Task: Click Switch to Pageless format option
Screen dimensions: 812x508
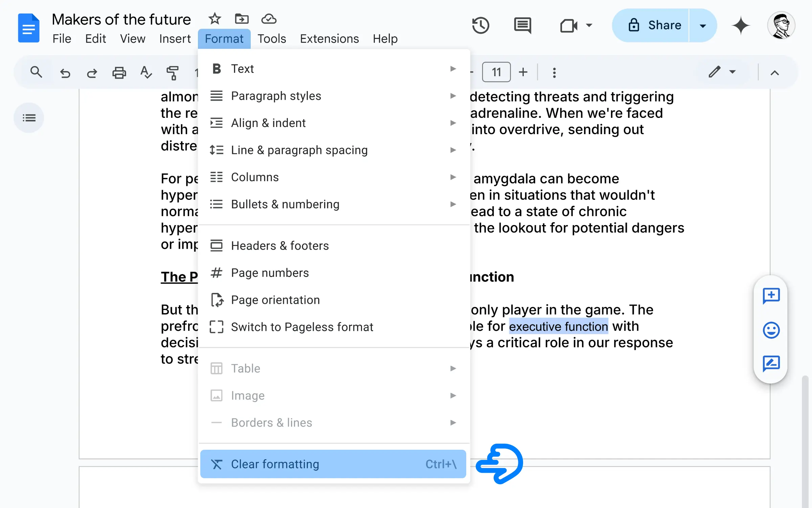Action: click(302, 326)
